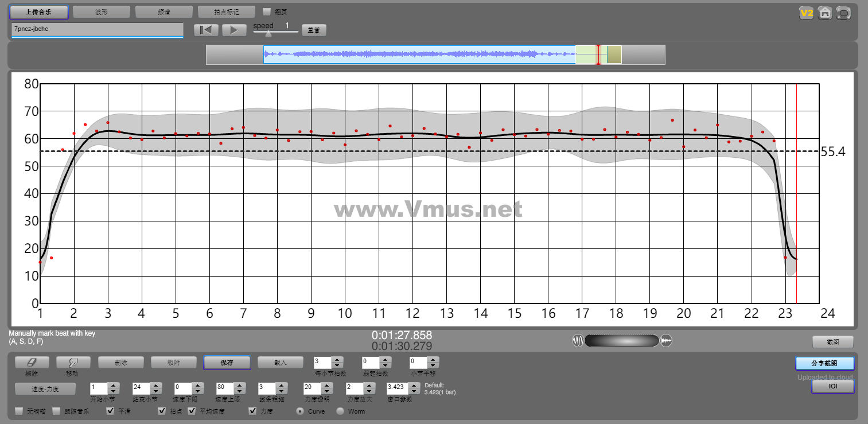Viewport: 868px width, 424px height.
Task: Click the olive selection block in overview
Action: (614, 55)
